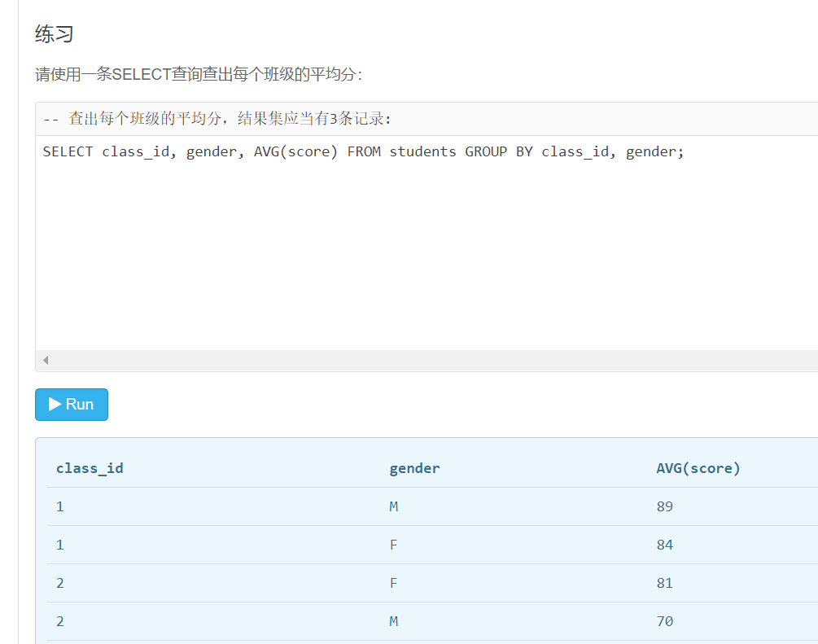The width and height of the screenshot is (818, 644).
Task: Click the gender cell M in the score 89 row
Action: click(x=394, y=506)
